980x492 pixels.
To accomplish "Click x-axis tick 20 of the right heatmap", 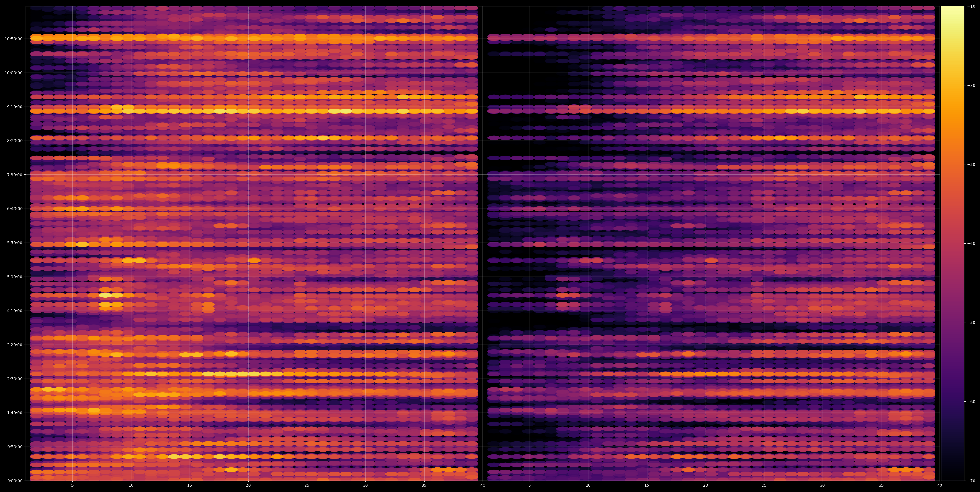I will pos(705,486).
